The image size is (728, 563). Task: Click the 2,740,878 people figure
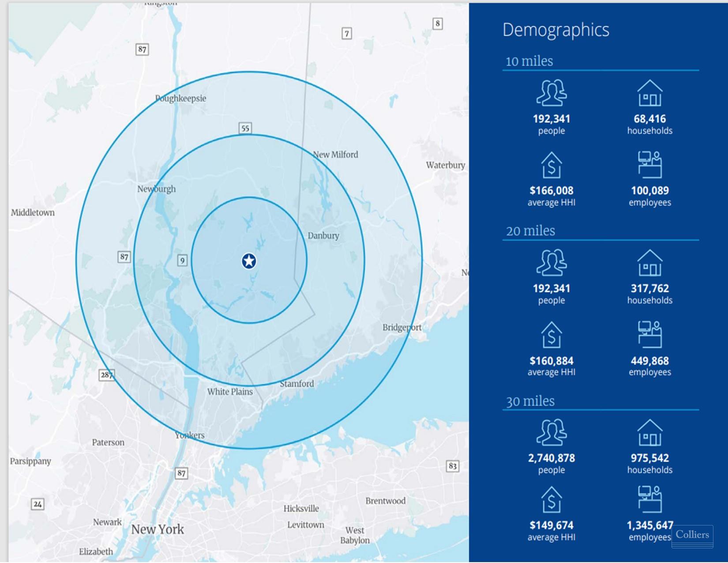[x=551, y=458]
